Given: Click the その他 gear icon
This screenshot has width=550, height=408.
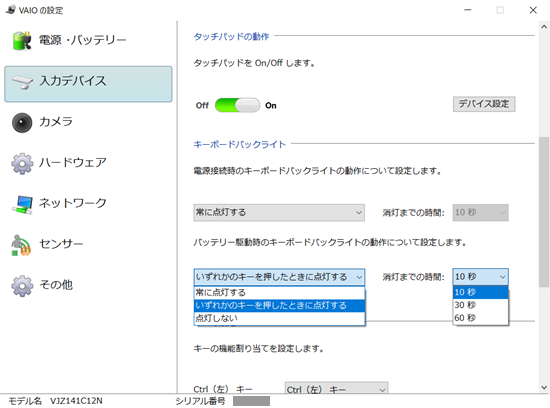Looking at the screenshot, I should tap(22, 286).
